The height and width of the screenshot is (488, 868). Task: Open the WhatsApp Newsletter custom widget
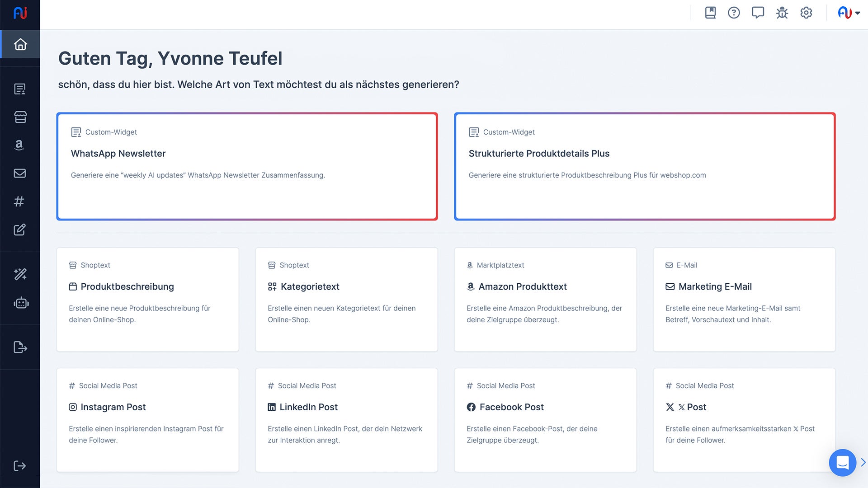click(x=247, y=166)
